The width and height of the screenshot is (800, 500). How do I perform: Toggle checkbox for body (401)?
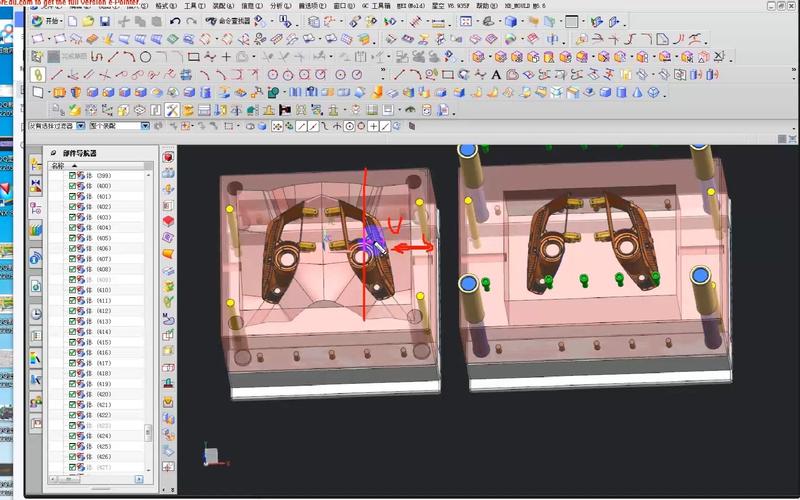point(72,196)
